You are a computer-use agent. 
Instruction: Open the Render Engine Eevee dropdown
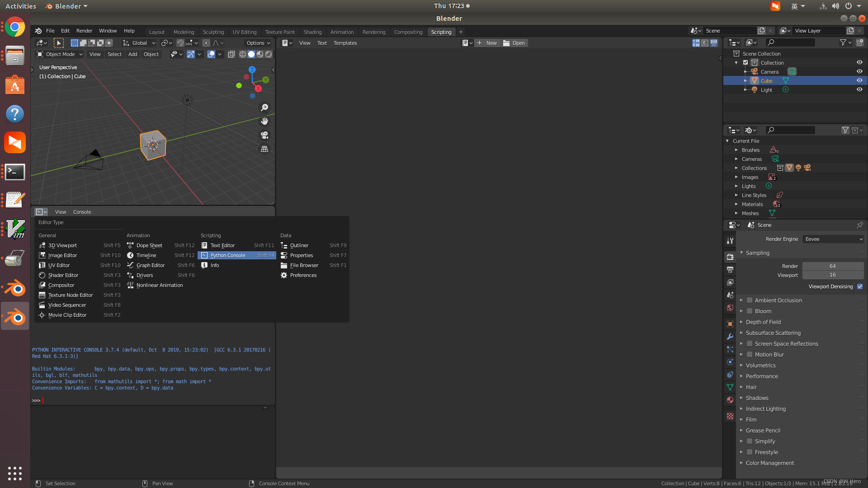point(833,239)
